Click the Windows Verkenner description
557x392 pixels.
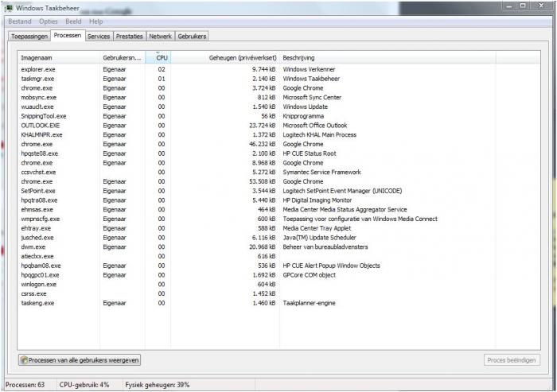pyautogui.click(x=309, y=69)
